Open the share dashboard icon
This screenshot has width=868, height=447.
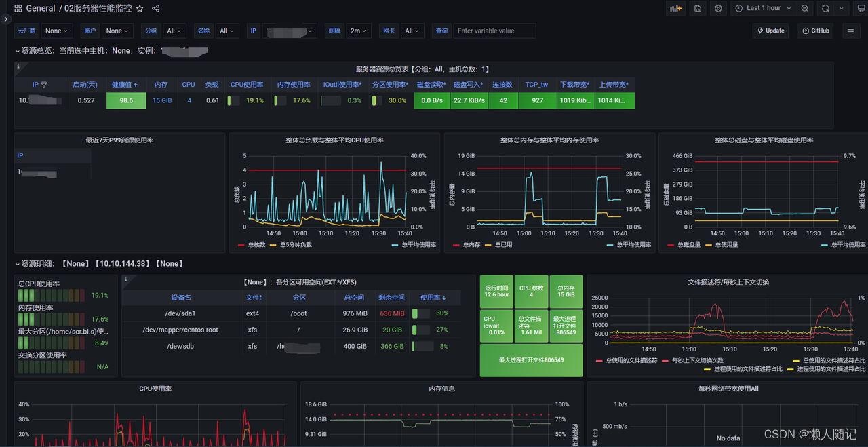coord(156,9)
